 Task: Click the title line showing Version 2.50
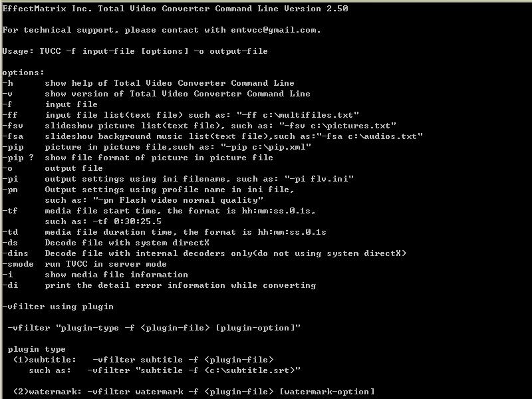coord(174,9)
